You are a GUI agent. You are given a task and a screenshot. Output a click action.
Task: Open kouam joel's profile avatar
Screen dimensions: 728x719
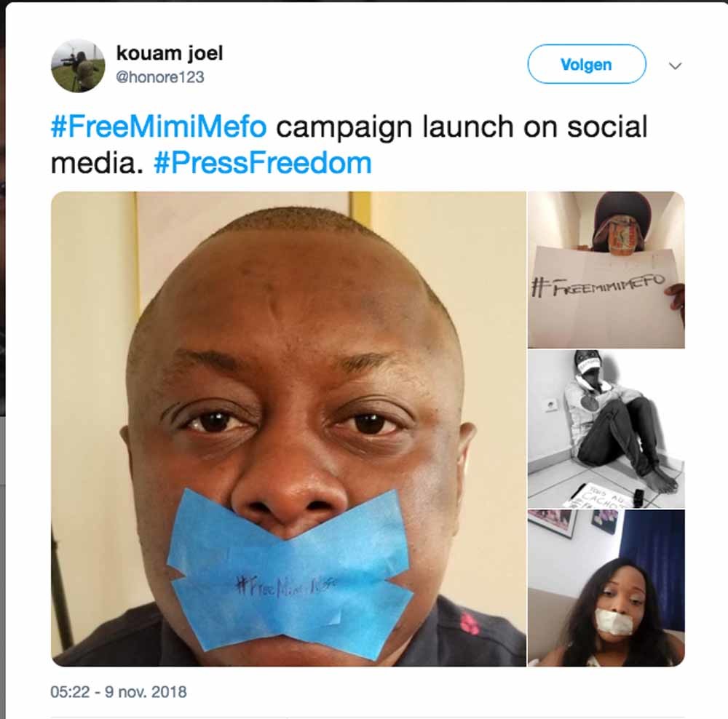[x=78, y=65]
